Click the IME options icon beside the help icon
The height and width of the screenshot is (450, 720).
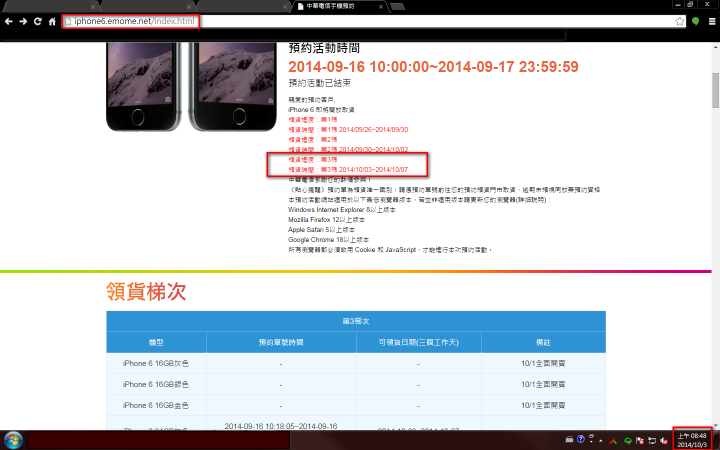pos(591,439)
